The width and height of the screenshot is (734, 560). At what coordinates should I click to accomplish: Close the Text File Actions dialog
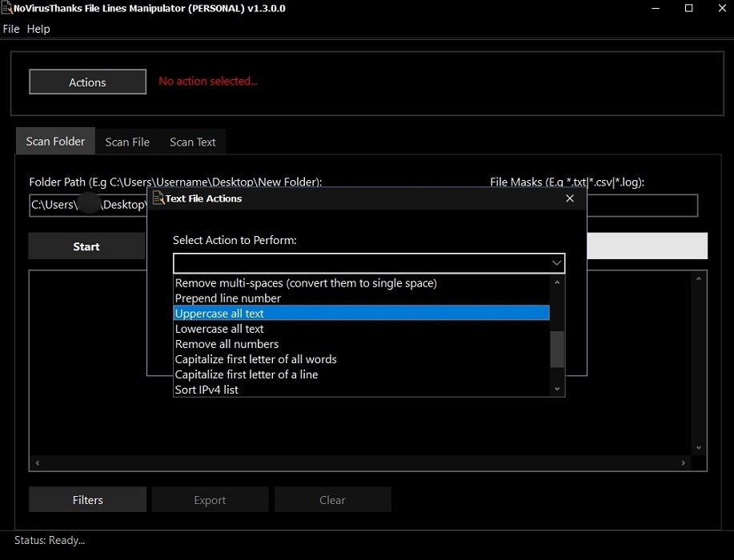click(x=569, y=198)
